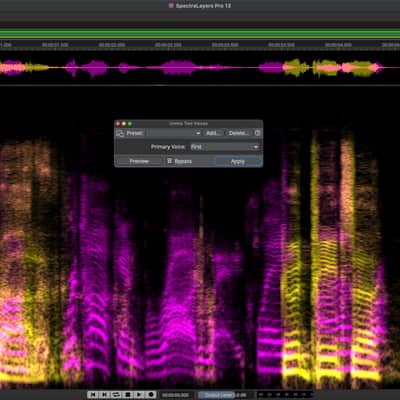Click the green overview bar at top
This screenshot has width=400, height=400.
pyautogui.click(x=200, y=33)
